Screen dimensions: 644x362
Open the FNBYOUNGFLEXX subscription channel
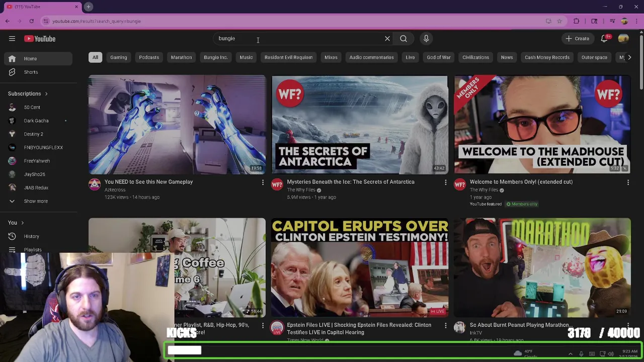(39, 147)
